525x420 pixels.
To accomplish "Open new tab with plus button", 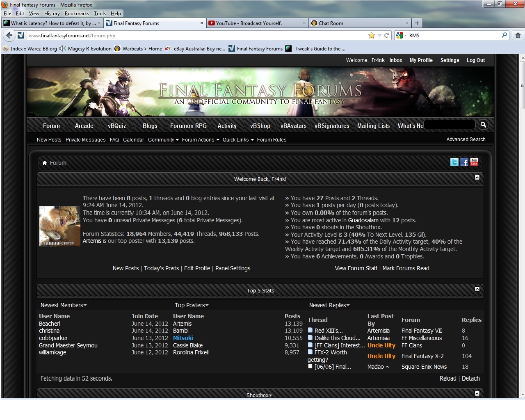I will tap(417, 23).
